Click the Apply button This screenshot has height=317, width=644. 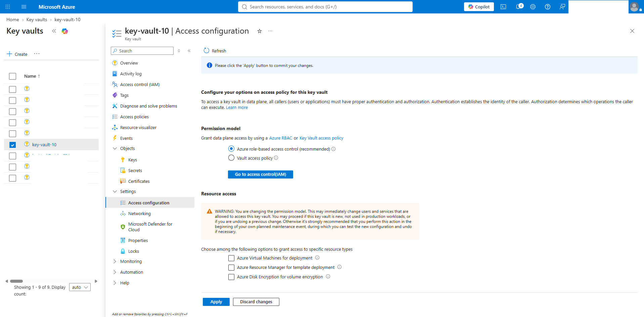click(216, 302)
